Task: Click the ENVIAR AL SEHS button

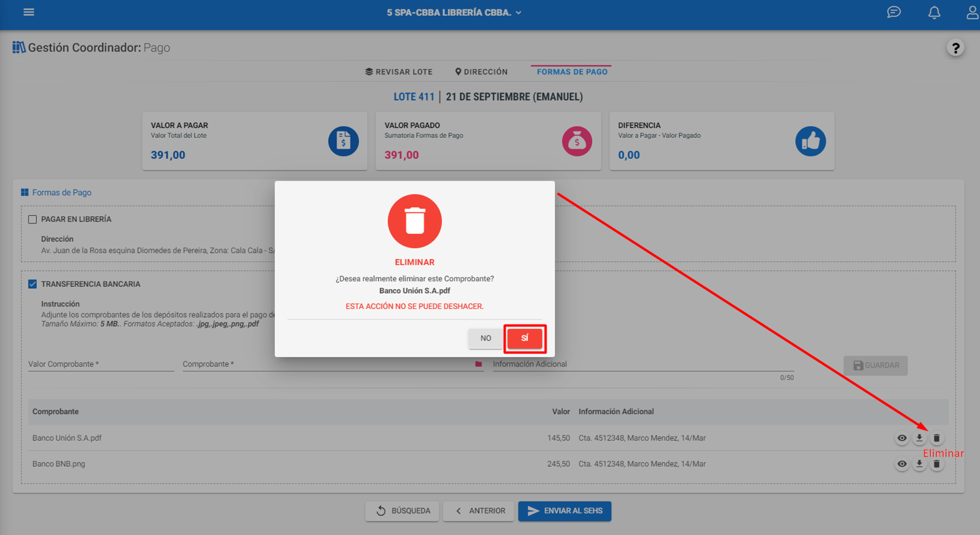Action: 564,511
